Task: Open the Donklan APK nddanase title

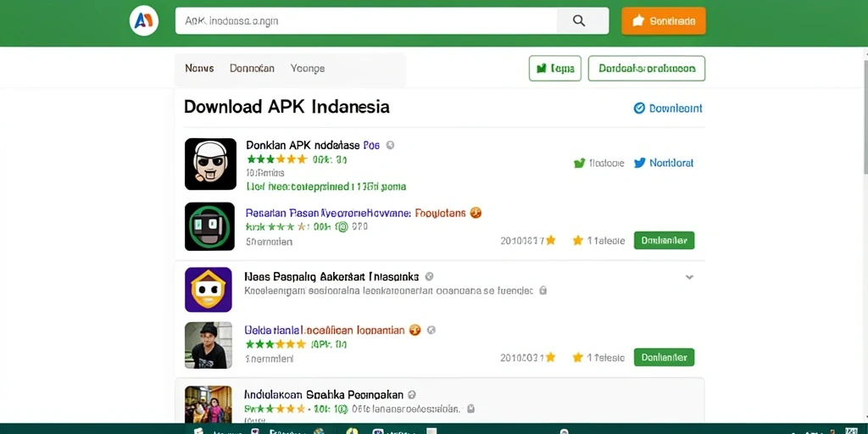Action: [313, 145]
